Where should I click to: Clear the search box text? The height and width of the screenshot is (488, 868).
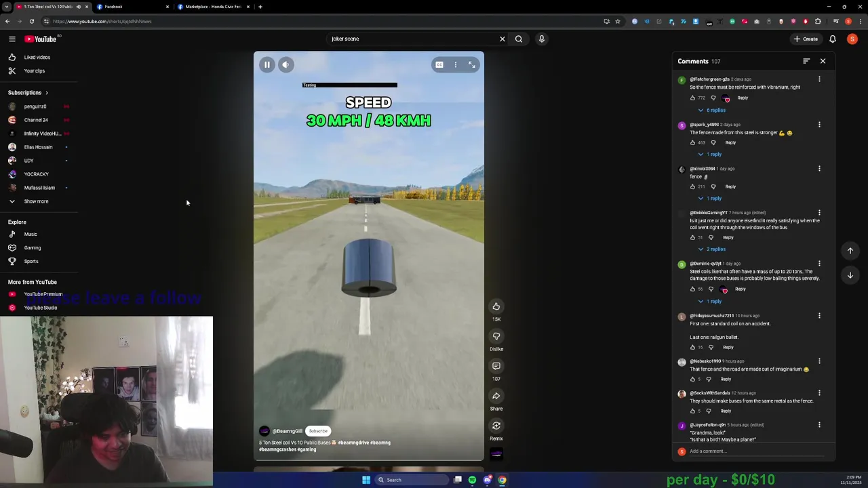click(502, 39)
